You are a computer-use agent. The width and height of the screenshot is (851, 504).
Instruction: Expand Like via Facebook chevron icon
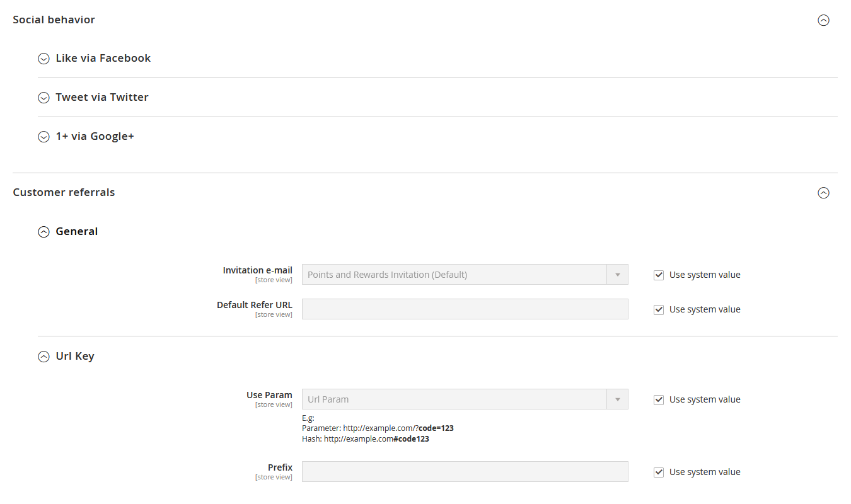tap(43, 59)
